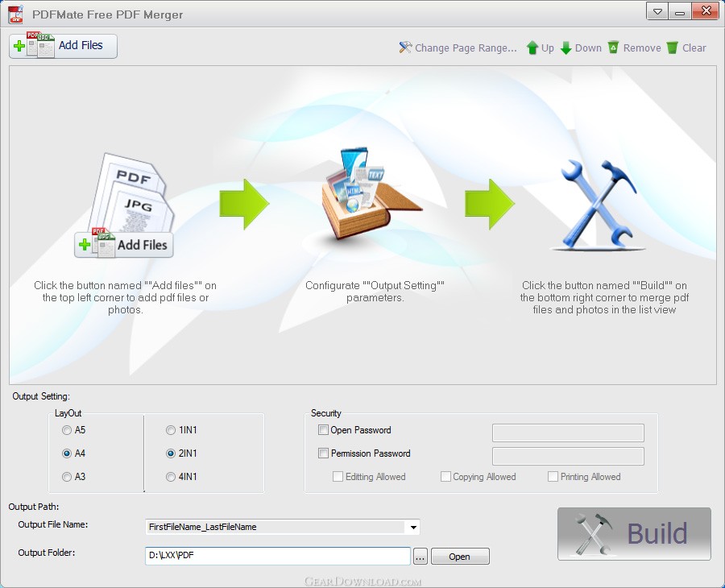The height and width of the screenshot is (588, 725).
Task: Toggle Printing Allowed checkbox
Action: pos(553,477)
